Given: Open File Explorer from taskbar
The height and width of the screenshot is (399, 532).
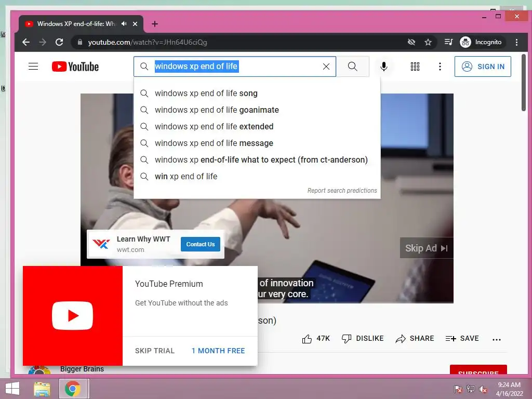Looking at the screenshot, I should tap(42, 389).
